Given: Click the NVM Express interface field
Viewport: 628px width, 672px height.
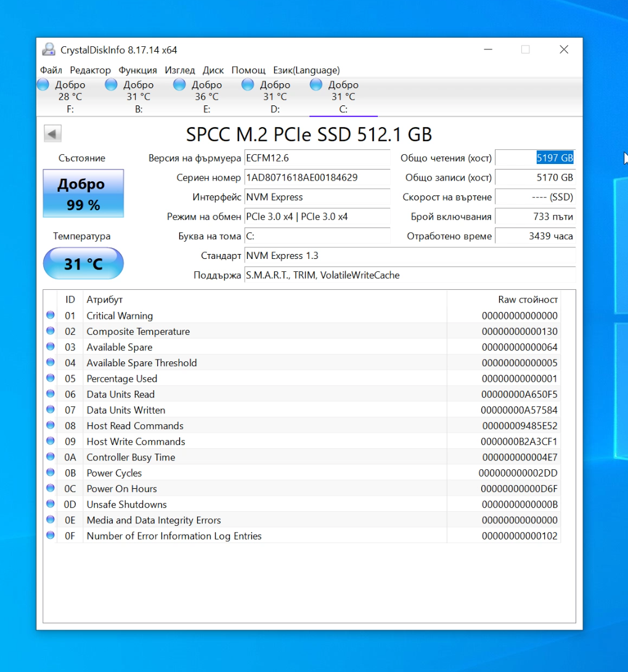Looking at the screenshot, I should click(x=317, y=197).
